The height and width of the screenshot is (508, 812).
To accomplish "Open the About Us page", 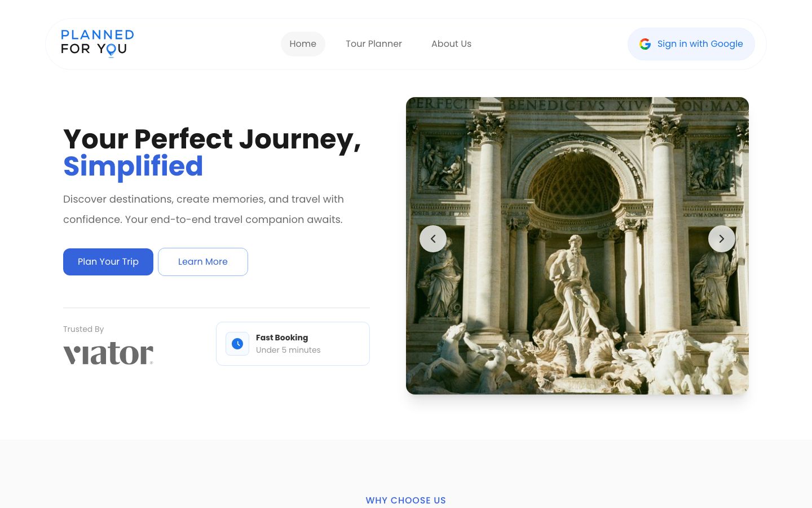I will pyautogui.click(x=451, y=44).
